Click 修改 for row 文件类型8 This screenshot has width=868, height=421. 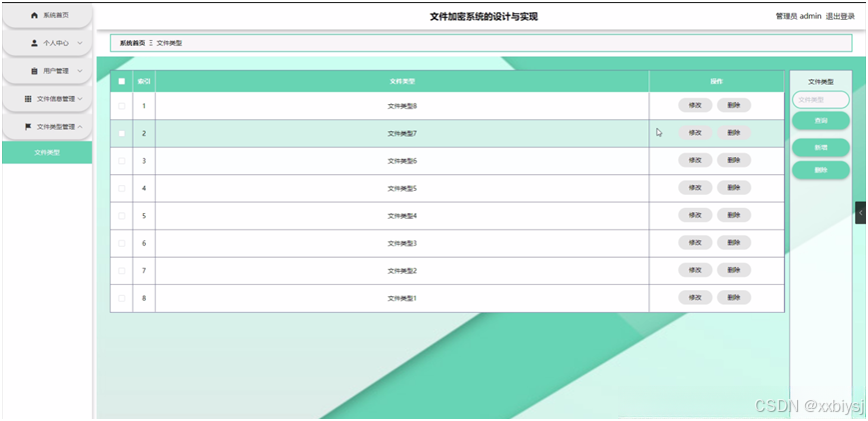[695, 105]
